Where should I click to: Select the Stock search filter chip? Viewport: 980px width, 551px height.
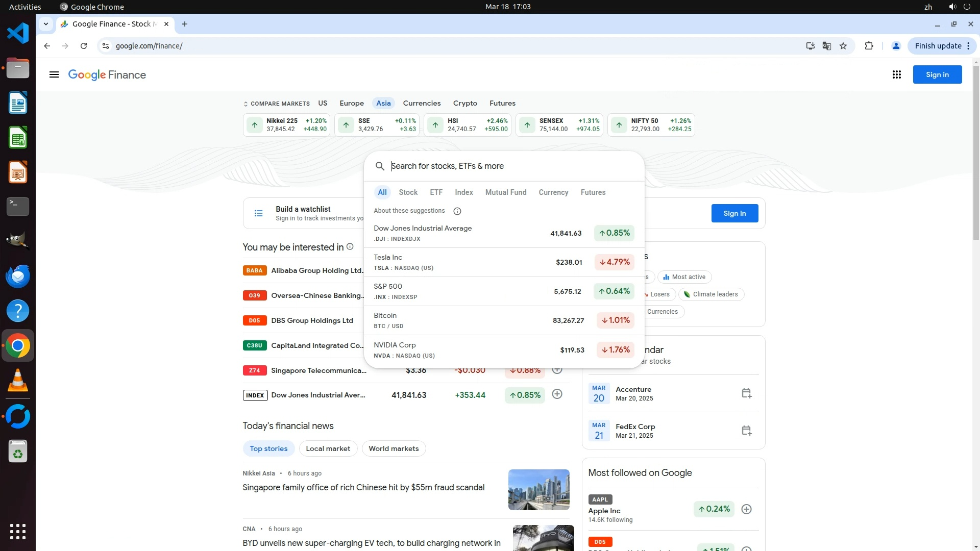click(408, 192)
